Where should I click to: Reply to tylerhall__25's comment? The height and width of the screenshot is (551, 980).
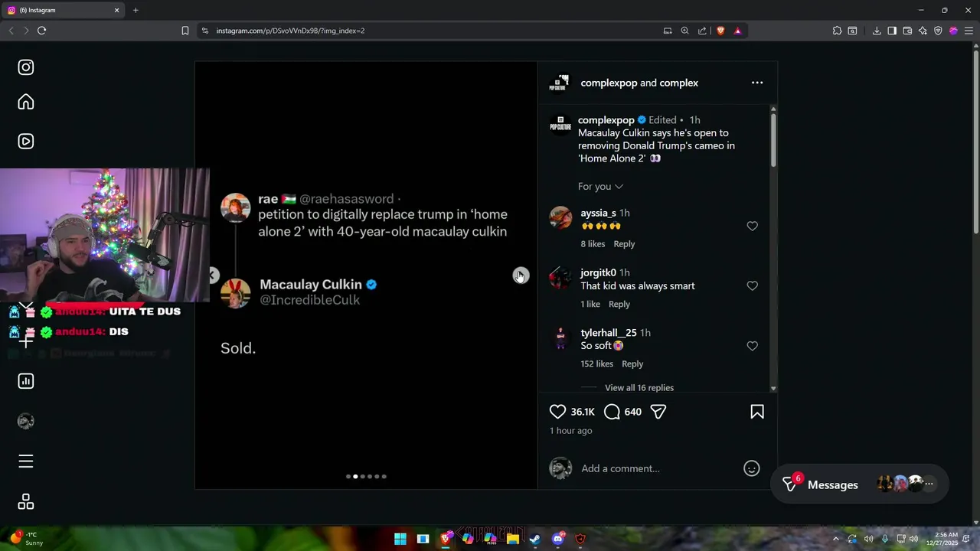[632, 364]
